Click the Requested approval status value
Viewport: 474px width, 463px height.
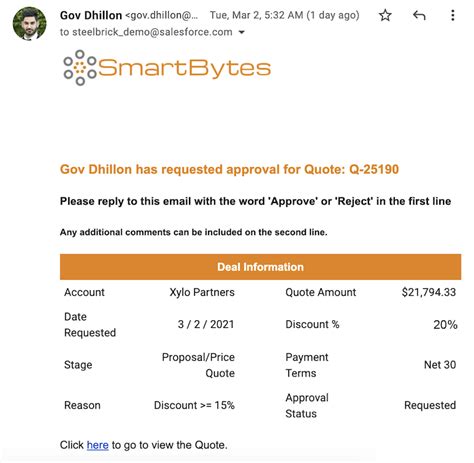point(430,405)
